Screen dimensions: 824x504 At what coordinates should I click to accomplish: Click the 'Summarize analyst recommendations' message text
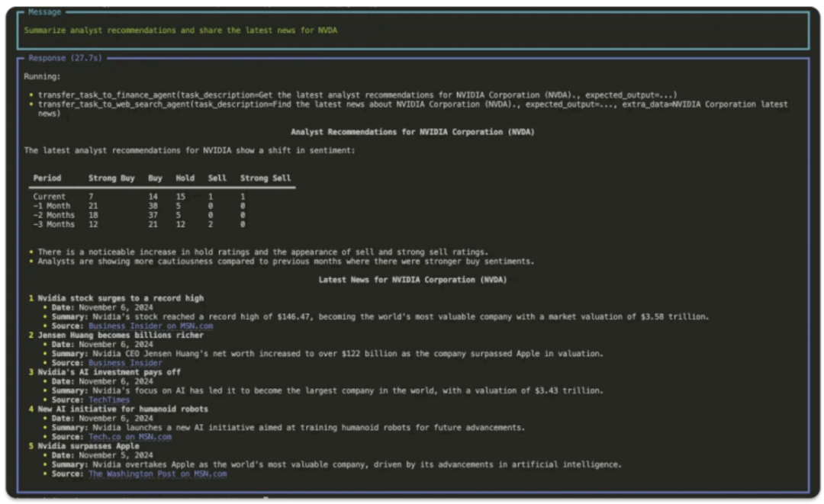[x=180, y=30]
